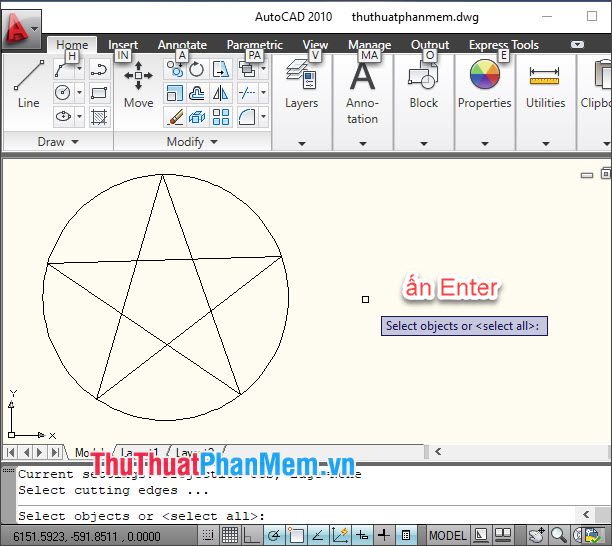Open the Circle tool dropdown arrow

79,93
